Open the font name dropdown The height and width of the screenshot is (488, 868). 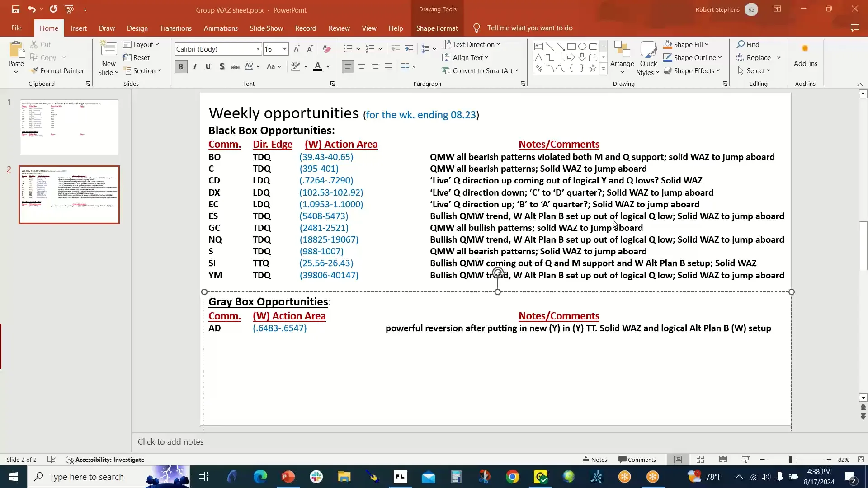258,49
